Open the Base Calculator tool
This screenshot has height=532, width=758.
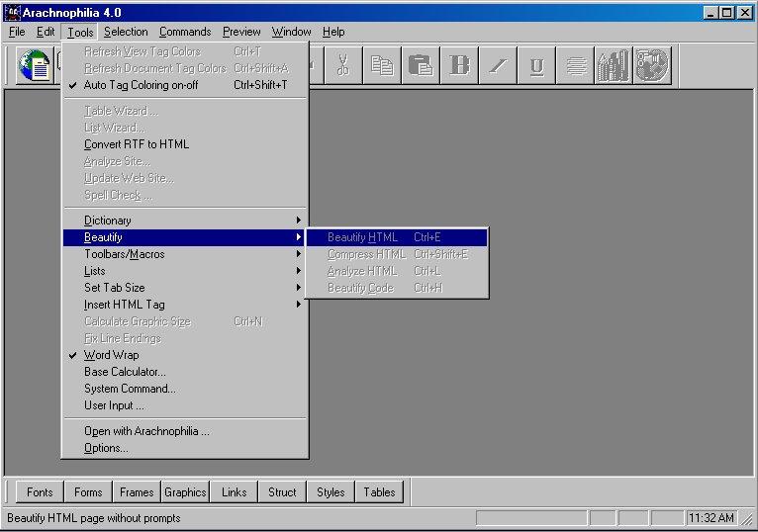tap(186, 372)
